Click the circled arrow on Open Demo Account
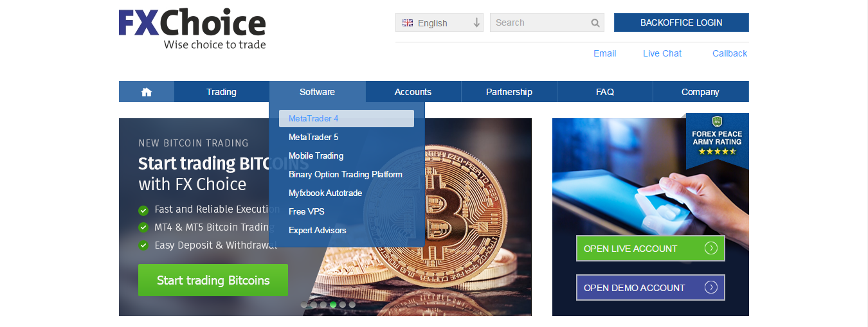This screenshot has height=327, width=868. point(710,288)
